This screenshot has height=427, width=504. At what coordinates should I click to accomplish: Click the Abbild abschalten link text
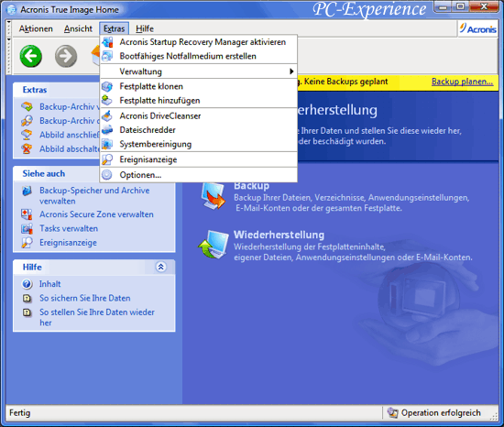pos(70,148)
